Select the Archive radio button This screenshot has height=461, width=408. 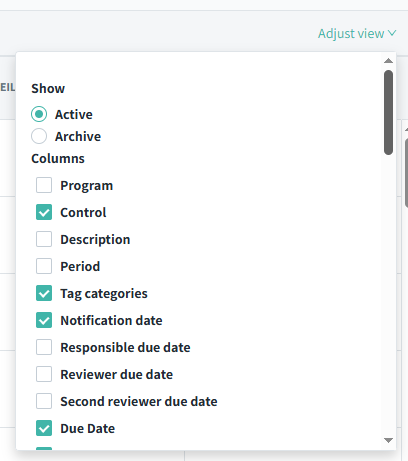(39, 136)
